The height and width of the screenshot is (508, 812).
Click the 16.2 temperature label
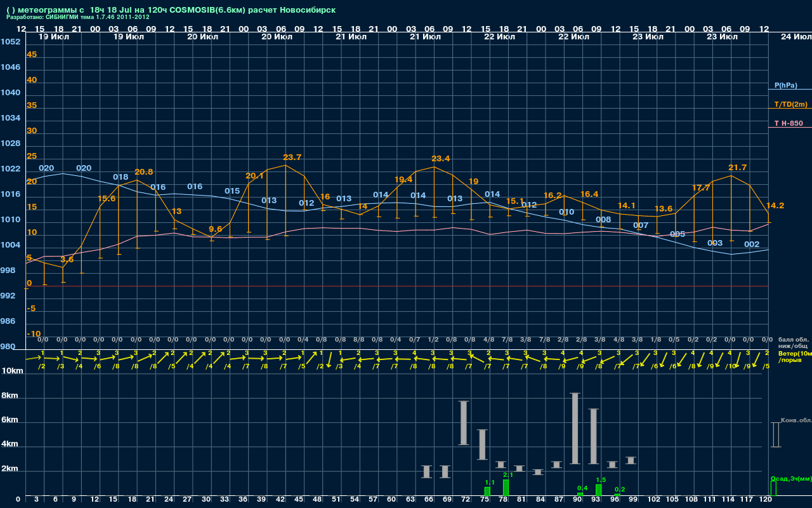(x=553, y=195)
